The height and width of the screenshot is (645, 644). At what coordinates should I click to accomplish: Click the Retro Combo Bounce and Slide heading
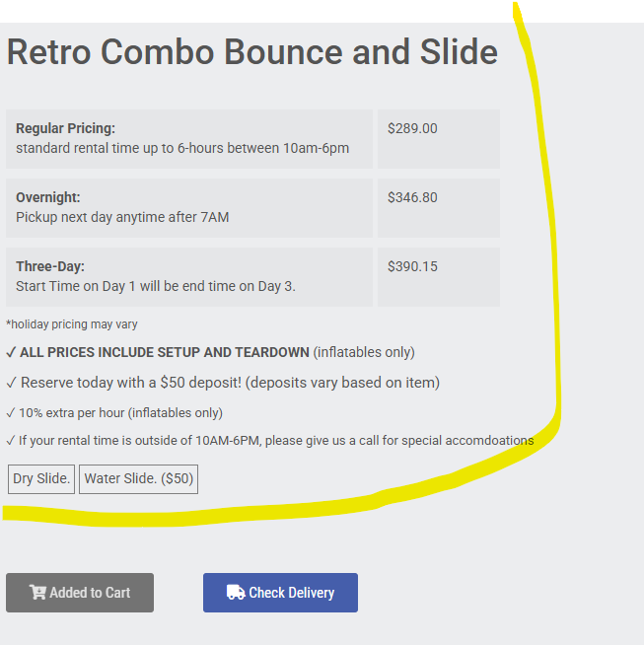[252, 52]
